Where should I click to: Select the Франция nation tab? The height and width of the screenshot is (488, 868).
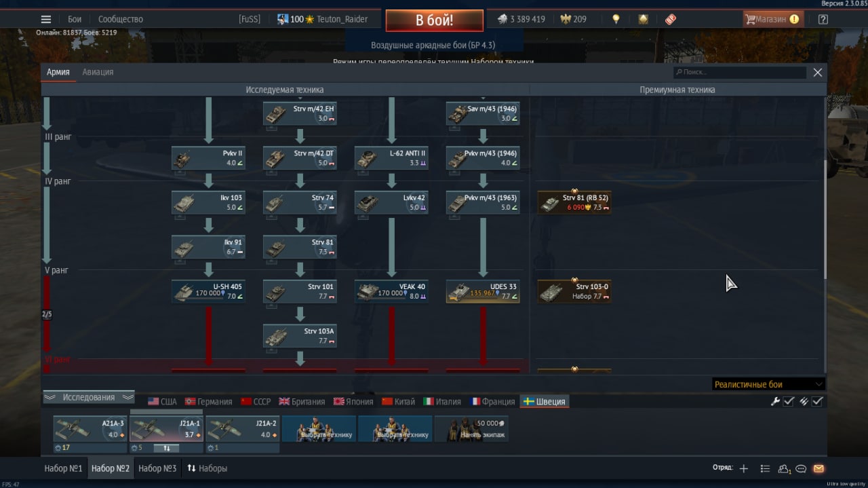[x=492, y=401]
